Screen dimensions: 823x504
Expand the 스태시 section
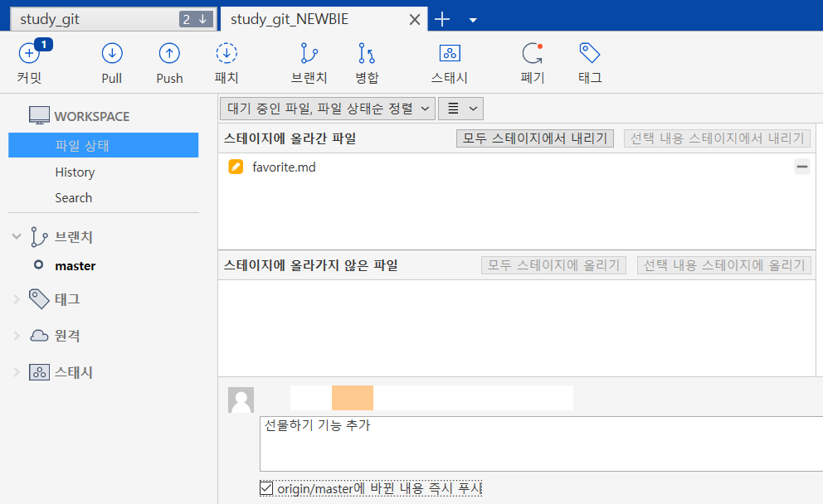[17, 372]
